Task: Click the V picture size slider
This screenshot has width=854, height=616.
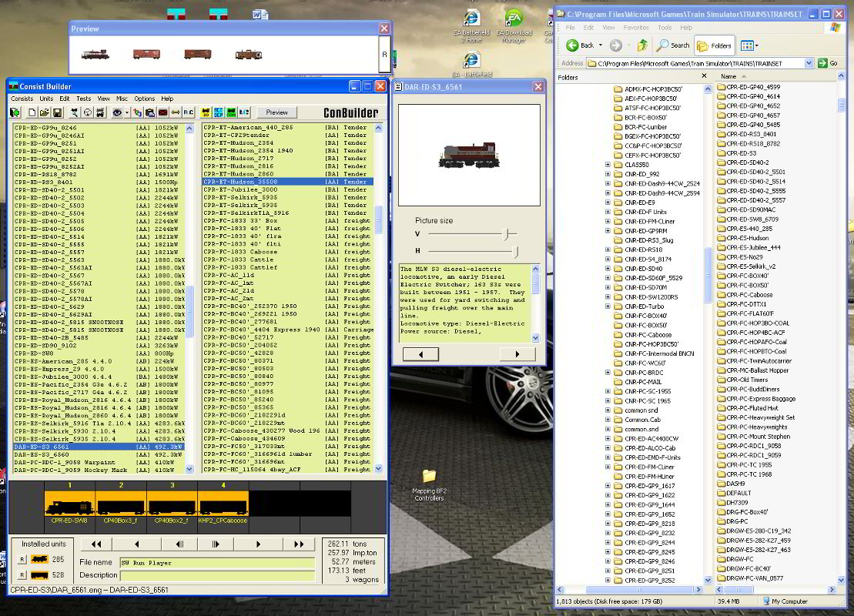Action: pyautogui.click(x=506, y=233)
